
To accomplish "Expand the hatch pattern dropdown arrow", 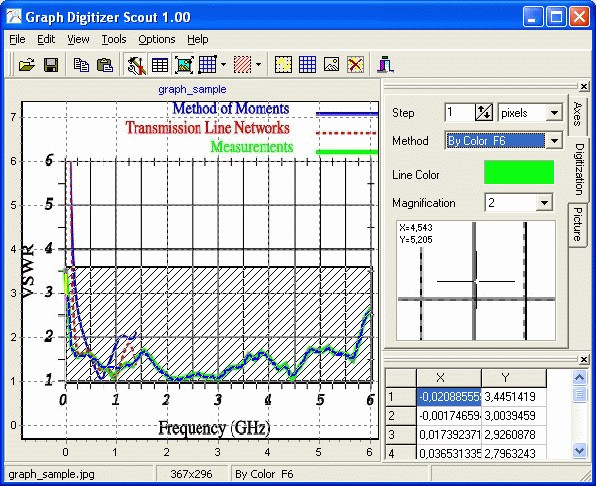I will click(258, 65).
